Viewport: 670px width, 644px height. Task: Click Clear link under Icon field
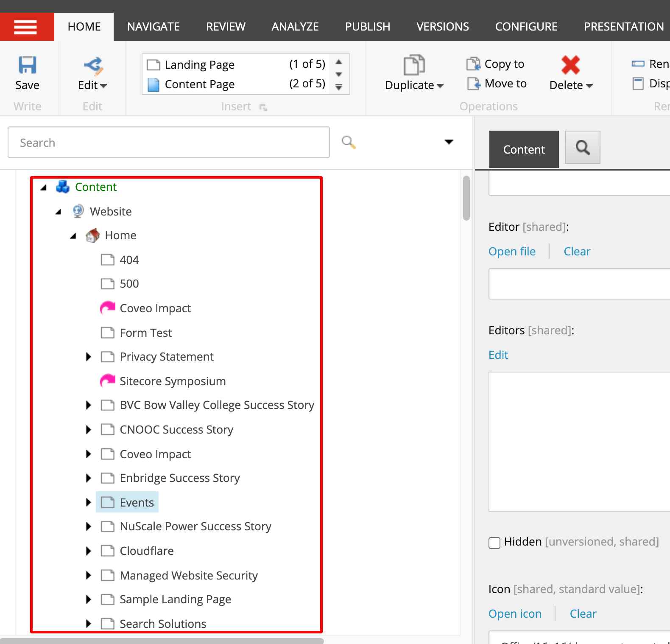[x=583, y=614]
